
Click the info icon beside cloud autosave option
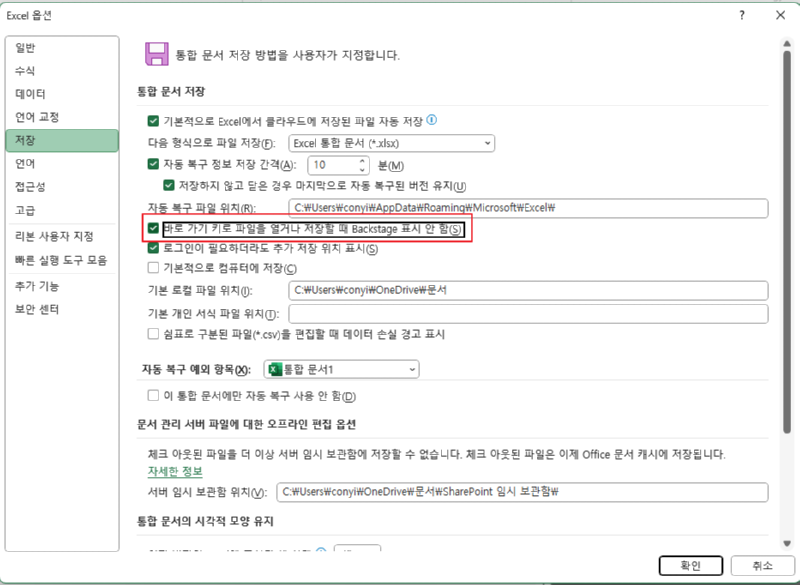(x=432, y=120)
